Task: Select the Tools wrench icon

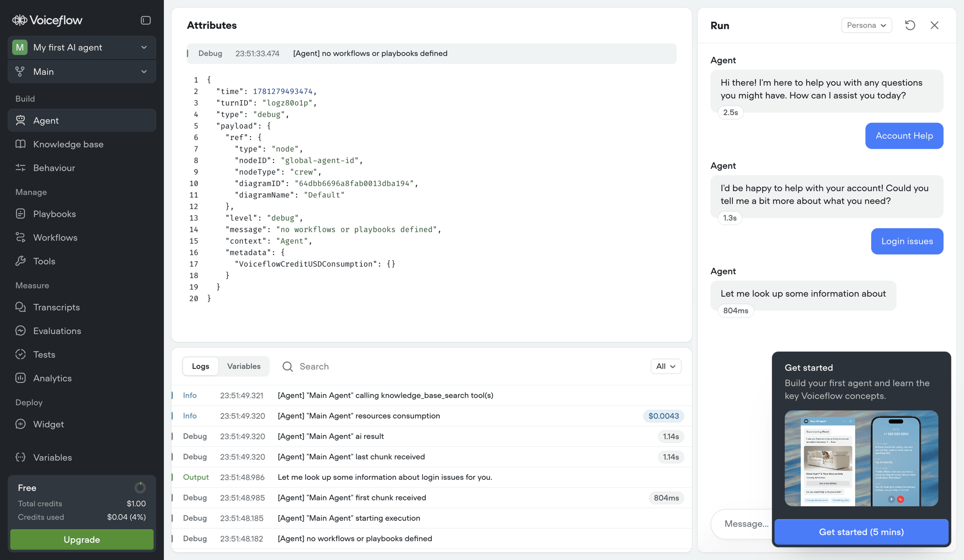Action: point(20,261)
